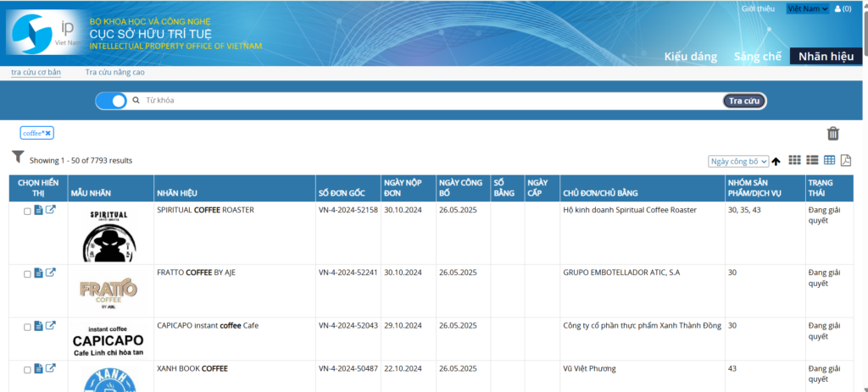Click owner GRUPO EMBOTELLADOR ATIC, S.A
The image size is (868, 392).
pyautogui.click(x=621, y=273)
